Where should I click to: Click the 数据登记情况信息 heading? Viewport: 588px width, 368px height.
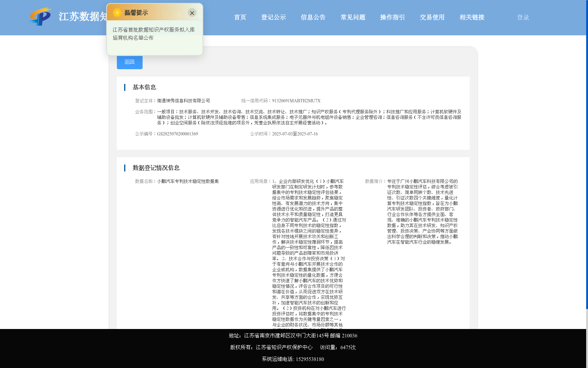156,168
